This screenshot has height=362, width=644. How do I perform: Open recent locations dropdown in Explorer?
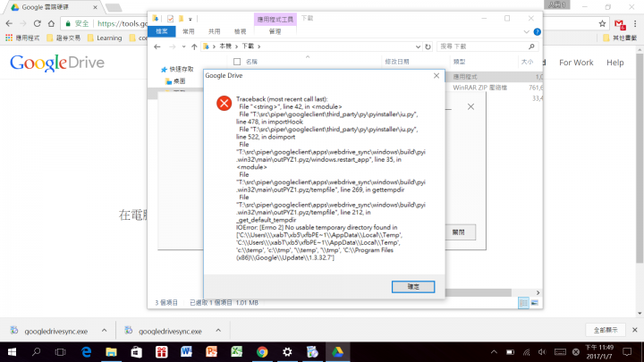point(183,46)
